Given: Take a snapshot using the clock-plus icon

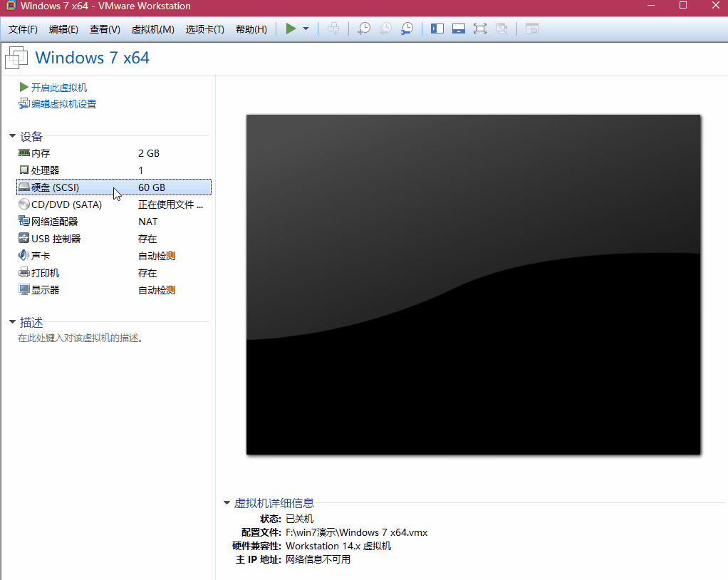Looking at the screenshot, I should click(x=364, y=29).
